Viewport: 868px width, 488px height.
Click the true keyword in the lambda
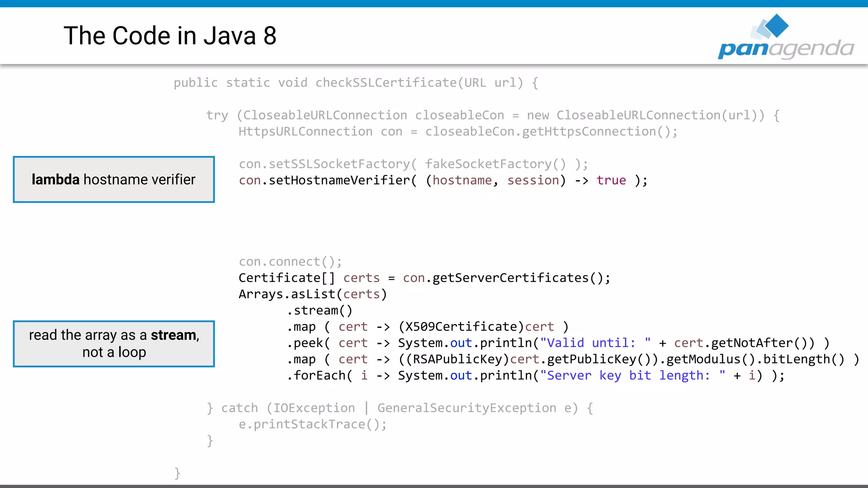(611, 180)
